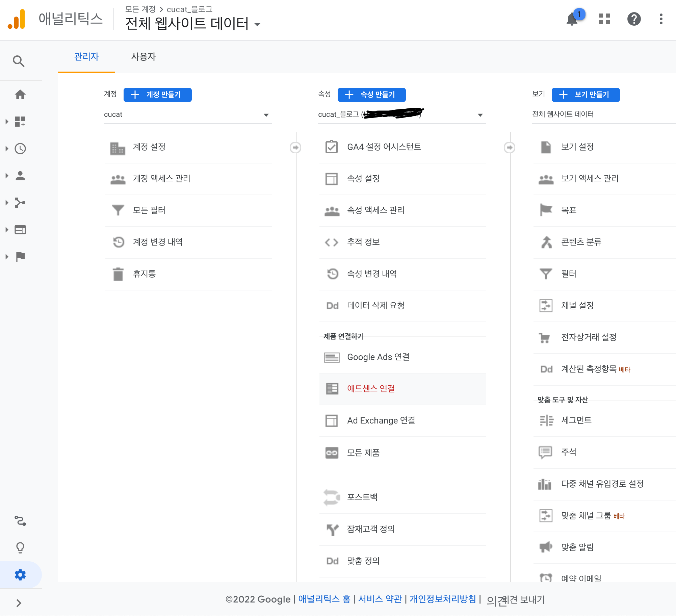Switch to the 사용자 tab
Screen dimensions: 676x616
coord(144,57)
